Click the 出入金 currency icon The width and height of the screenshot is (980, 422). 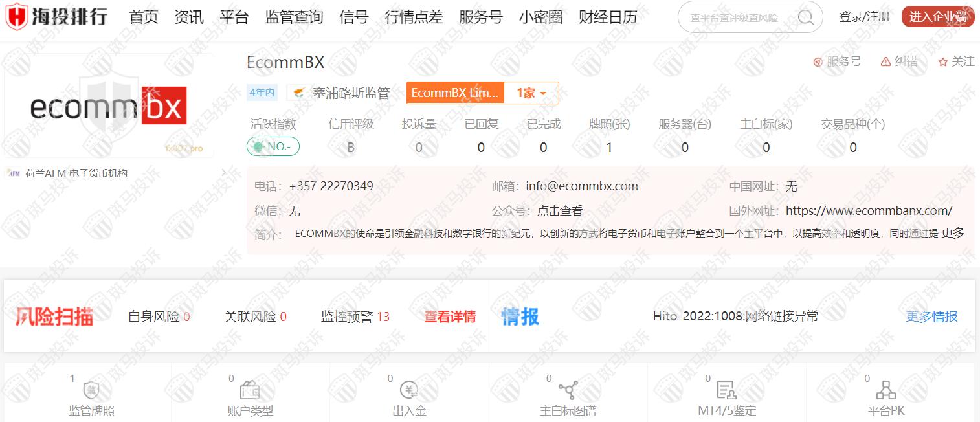[409, 390]
